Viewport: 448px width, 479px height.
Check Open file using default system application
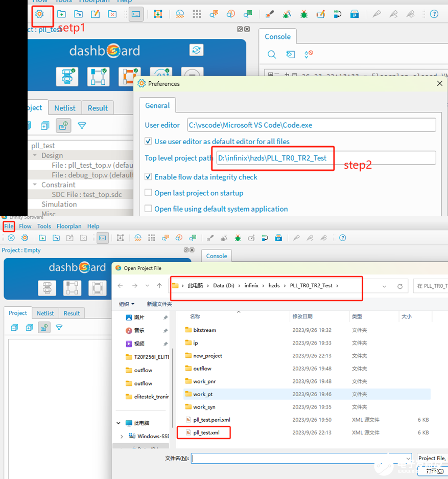149,209
